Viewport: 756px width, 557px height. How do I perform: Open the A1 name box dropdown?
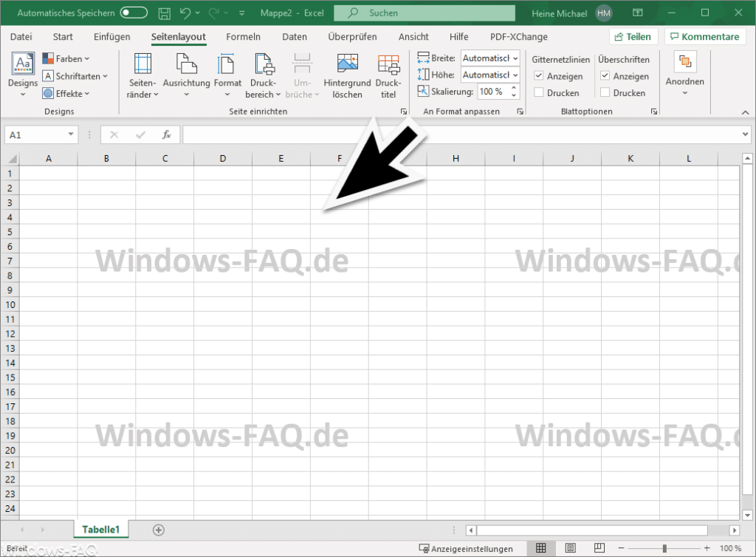pyautogui.click(x=71, y=134)
